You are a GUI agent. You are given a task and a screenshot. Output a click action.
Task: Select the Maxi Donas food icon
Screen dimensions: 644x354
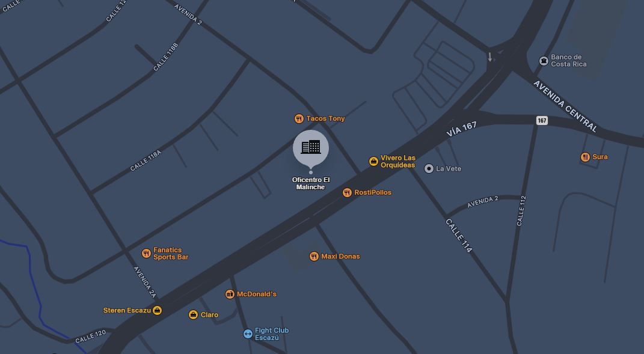click(x=314, y=256)
